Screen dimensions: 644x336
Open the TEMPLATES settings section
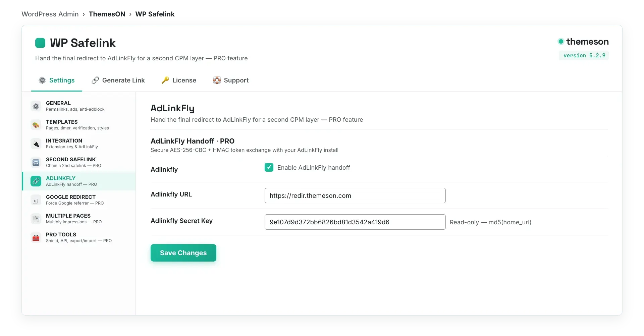tap(79, 125)
